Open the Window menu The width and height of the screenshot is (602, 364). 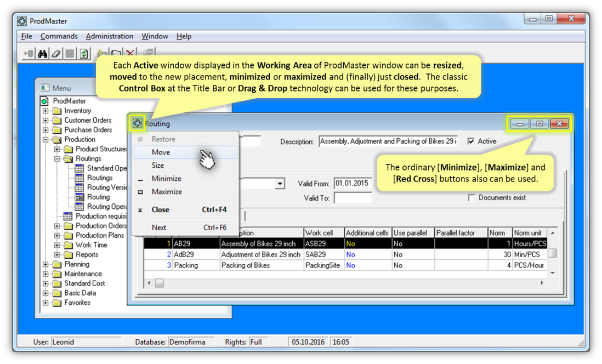coord(155,36)
